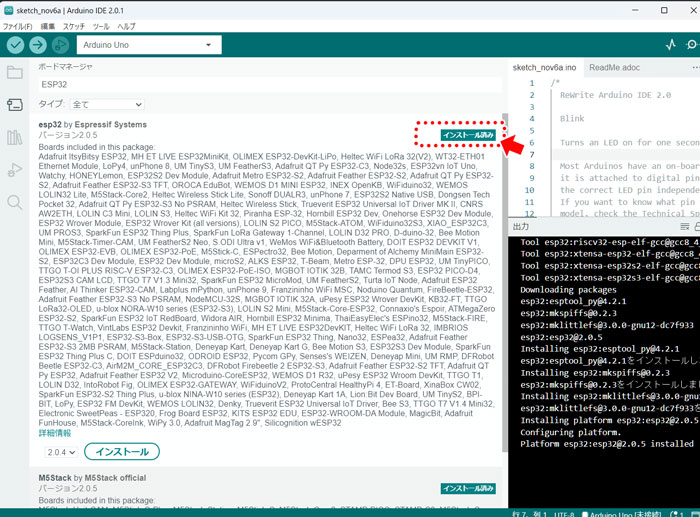Screen dimensions: 700x517
Task: Open the Library Manager sidebar icon
Action: coord(15,137)
